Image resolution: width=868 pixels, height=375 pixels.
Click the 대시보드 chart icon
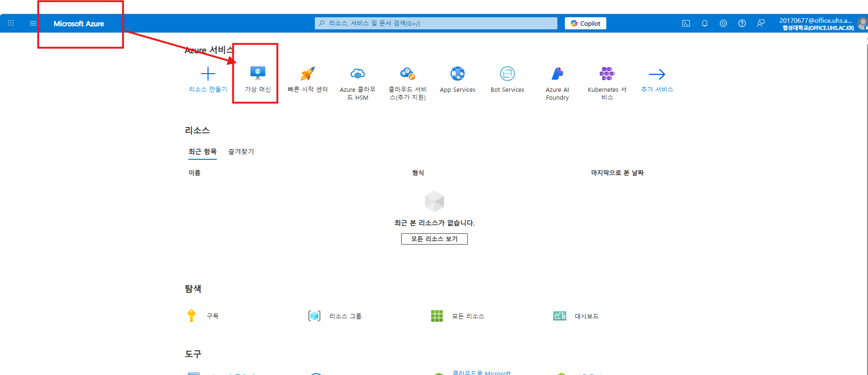click(x=560, y=316)
